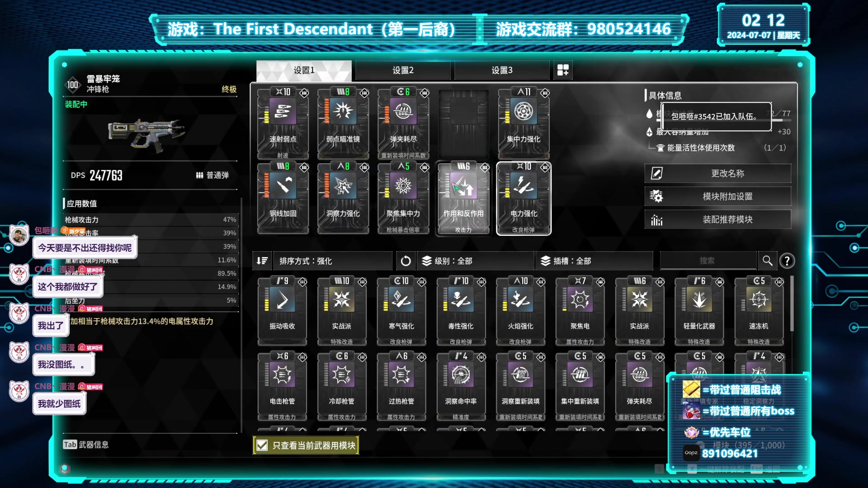Open the 插槽：全部 filter dropdown
The height and width of the screenshot is (488, 868).
[594, 261]
